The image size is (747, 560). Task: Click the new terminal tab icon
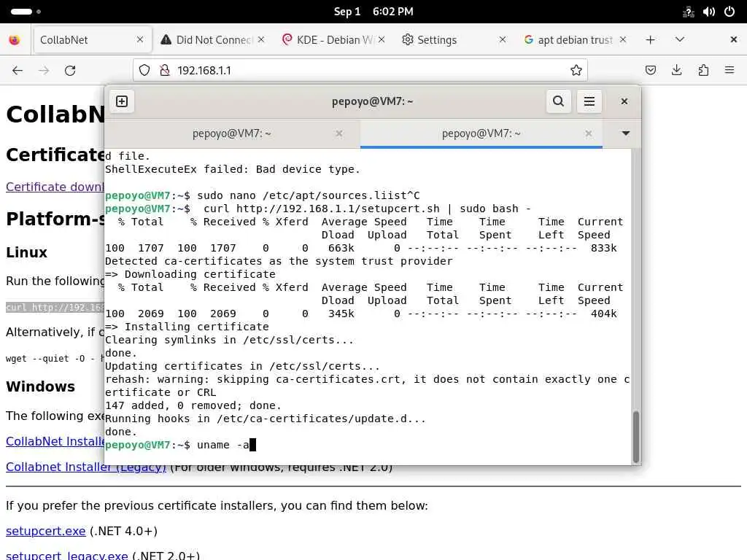pyautogui.click(x=122, y=101)
